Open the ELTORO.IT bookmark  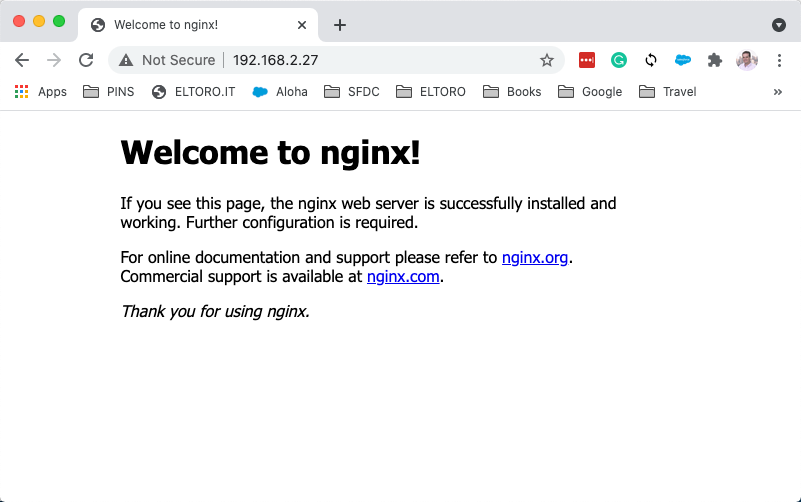point(194,92)
